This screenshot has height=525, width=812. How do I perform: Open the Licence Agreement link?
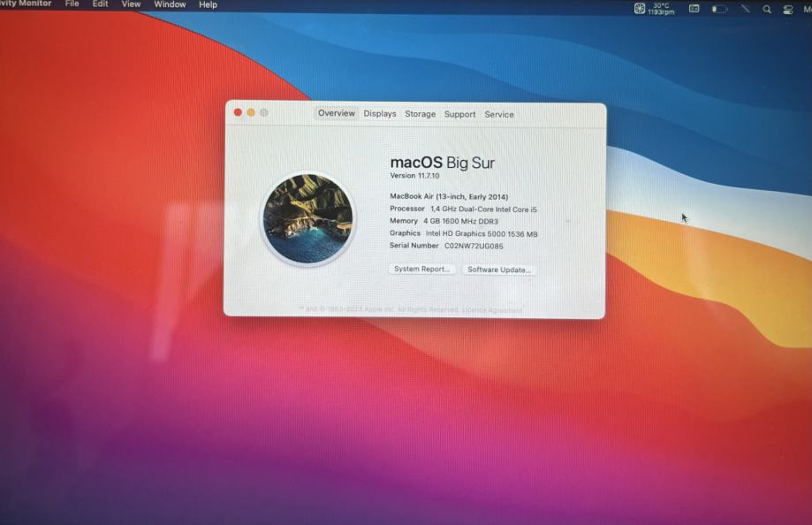click(x=492, y=310)
